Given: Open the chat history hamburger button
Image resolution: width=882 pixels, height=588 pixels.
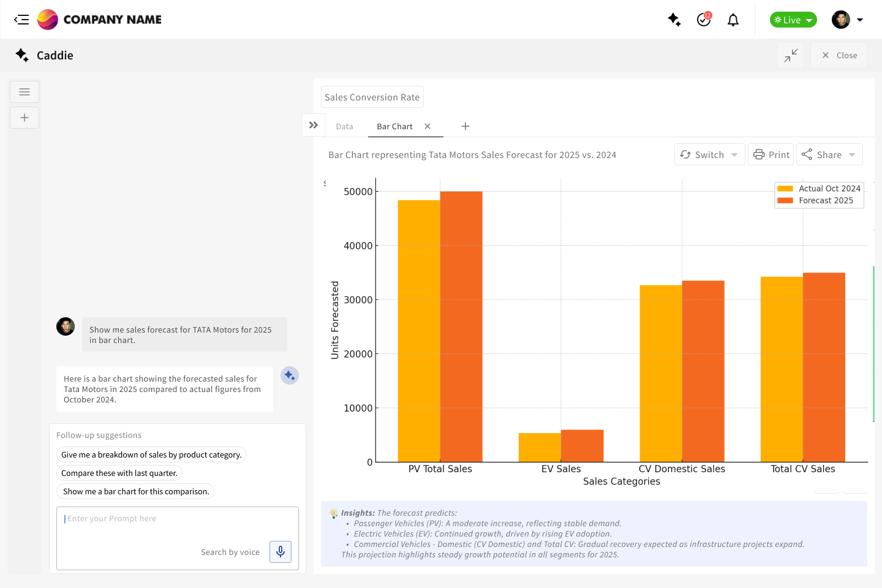Looking at the screenshot, I should point(24,92).
